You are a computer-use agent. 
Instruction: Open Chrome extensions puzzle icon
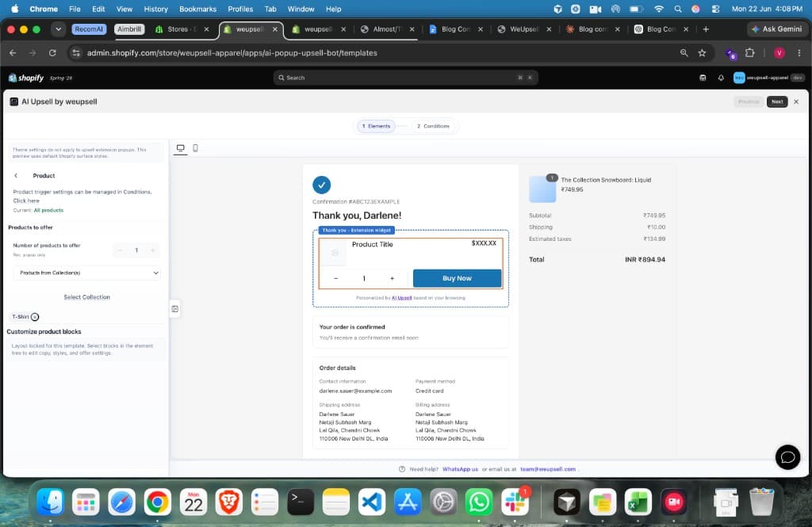point(750,53)
